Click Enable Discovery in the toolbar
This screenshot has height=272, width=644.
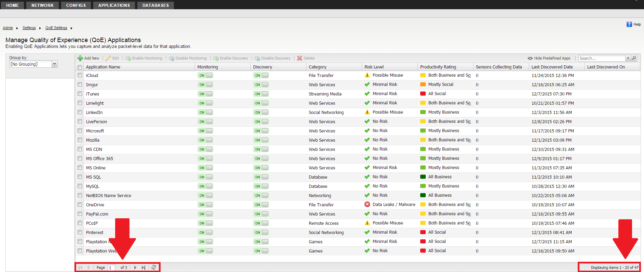[231, 58]
